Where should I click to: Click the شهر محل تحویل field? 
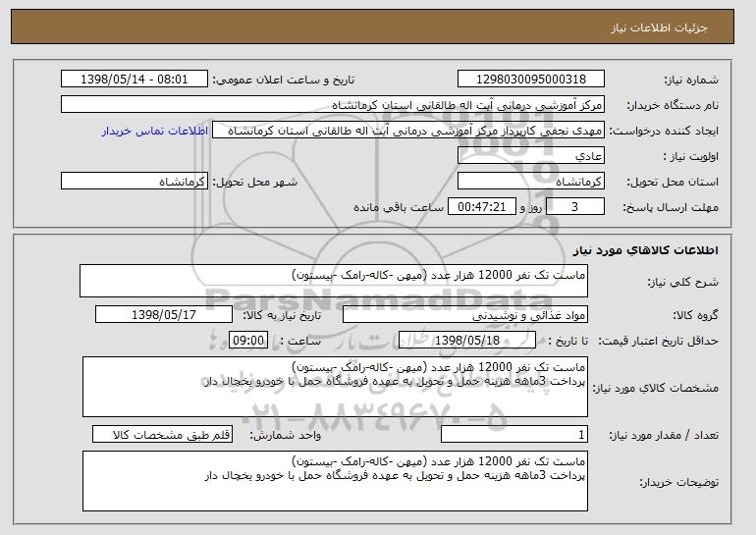point(135,182)
